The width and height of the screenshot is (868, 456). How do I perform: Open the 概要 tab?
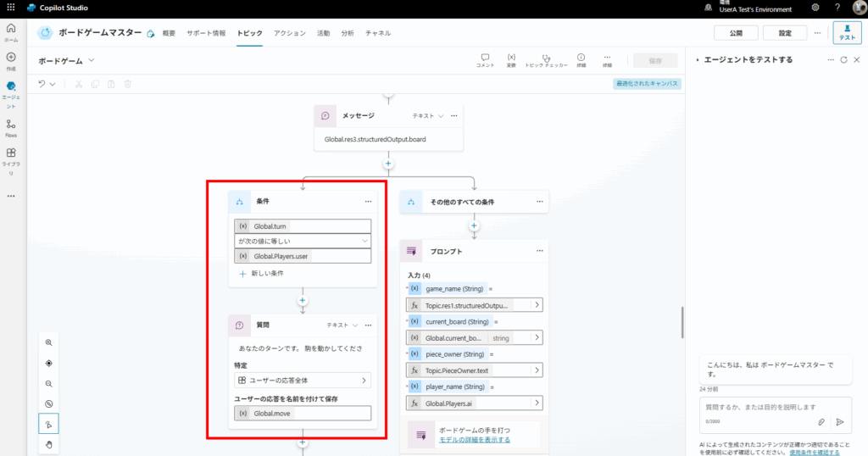(169, 33)
